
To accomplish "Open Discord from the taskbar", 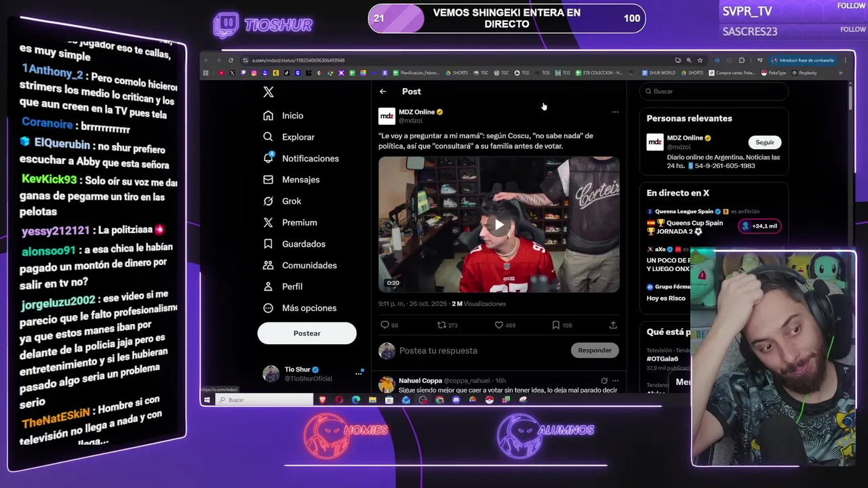I will 456,400.
